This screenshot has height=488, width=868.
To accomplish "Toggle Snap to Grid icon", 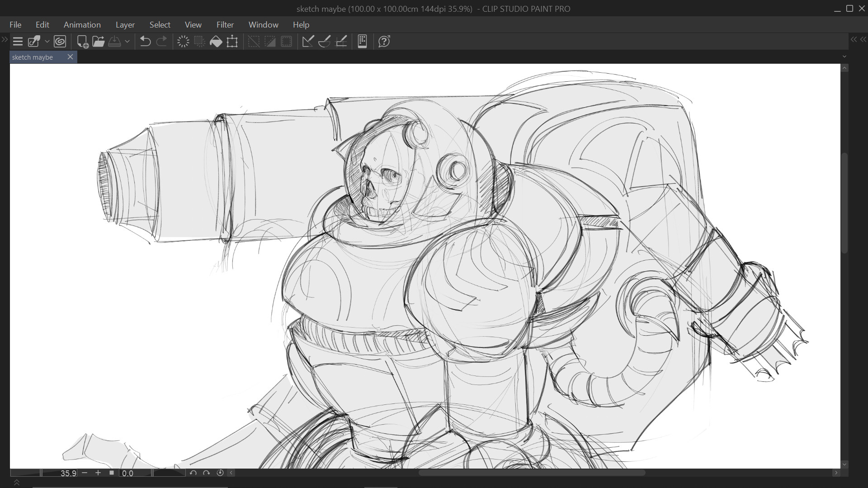I will [x=341, y=42].
